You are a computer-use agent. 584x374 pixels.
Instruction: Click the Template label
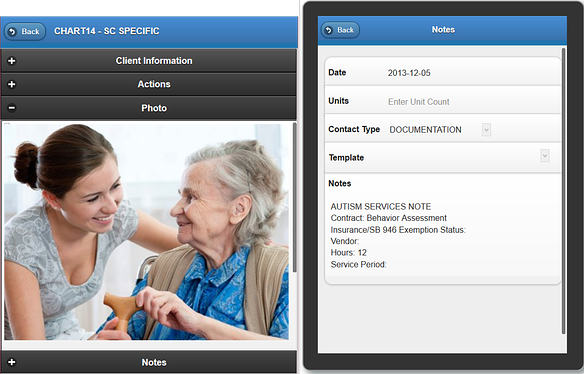346,158
